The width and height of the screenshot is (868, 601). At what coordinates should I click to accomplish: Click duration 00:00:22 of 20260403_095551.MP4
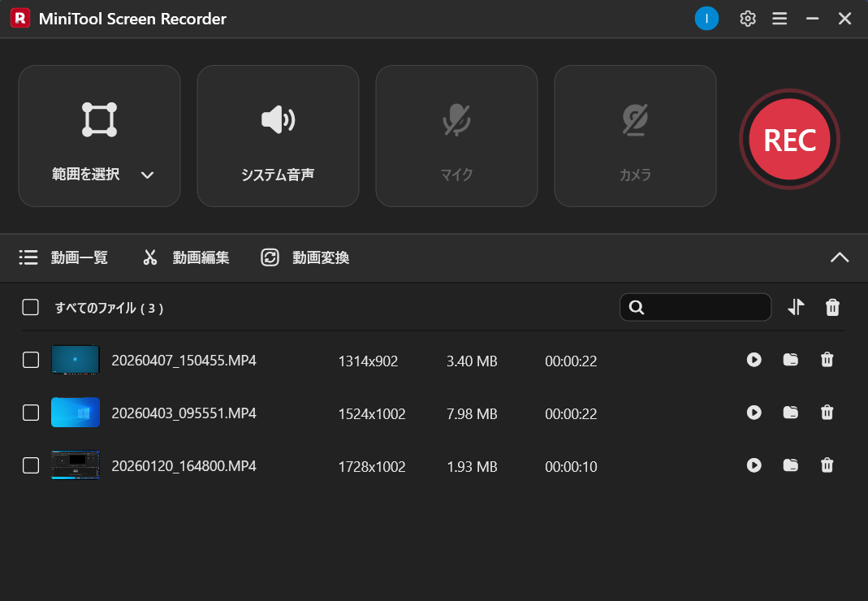click(572, 413)
